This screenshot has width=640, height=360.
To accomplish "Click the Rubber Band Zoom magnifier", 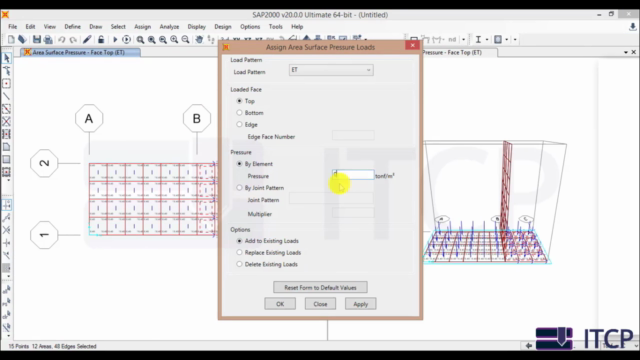I will tap(140, 40).
